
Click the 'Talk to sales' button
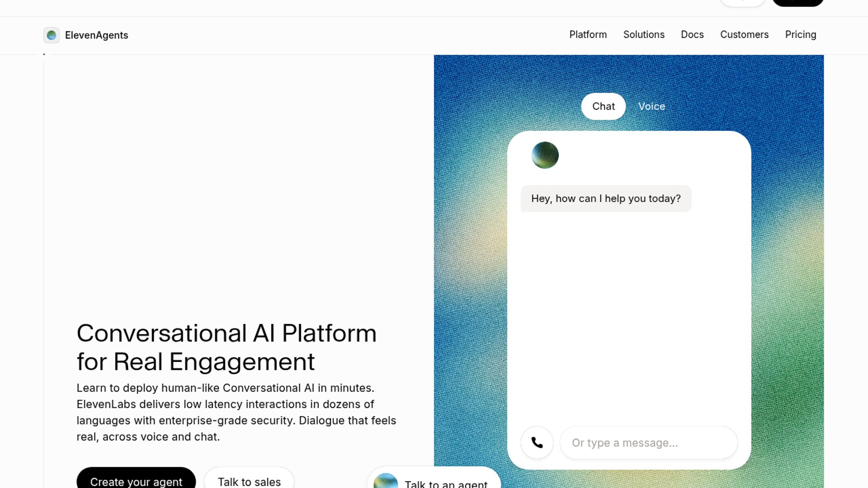pos(249,478)
